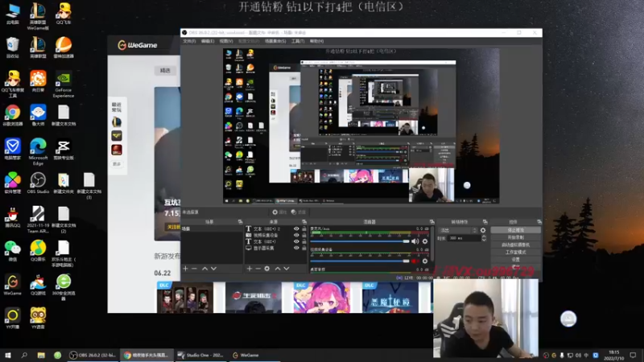Open transition properties gear icon
Screen dimensions: 644x362
(x=483, y=231)
